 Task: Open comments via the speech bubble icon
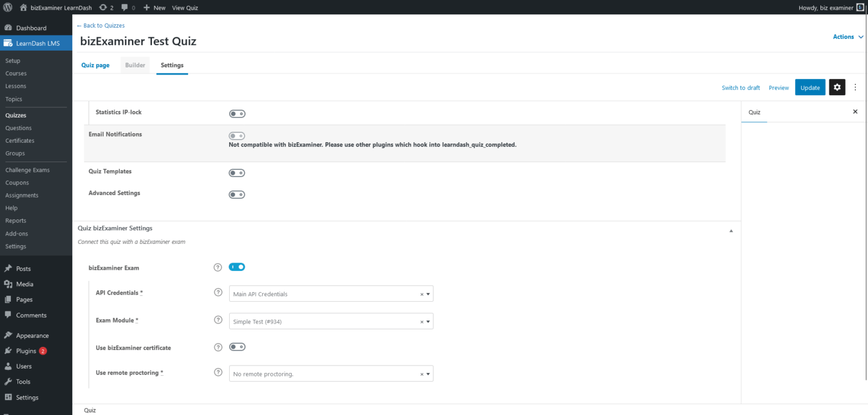[124, 7]
